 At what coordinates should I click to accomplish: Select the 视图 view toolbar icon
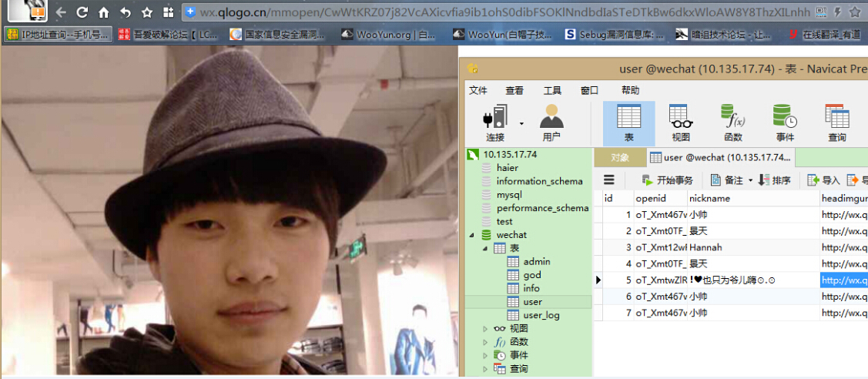pyautogui.click(x=681, y=122)
